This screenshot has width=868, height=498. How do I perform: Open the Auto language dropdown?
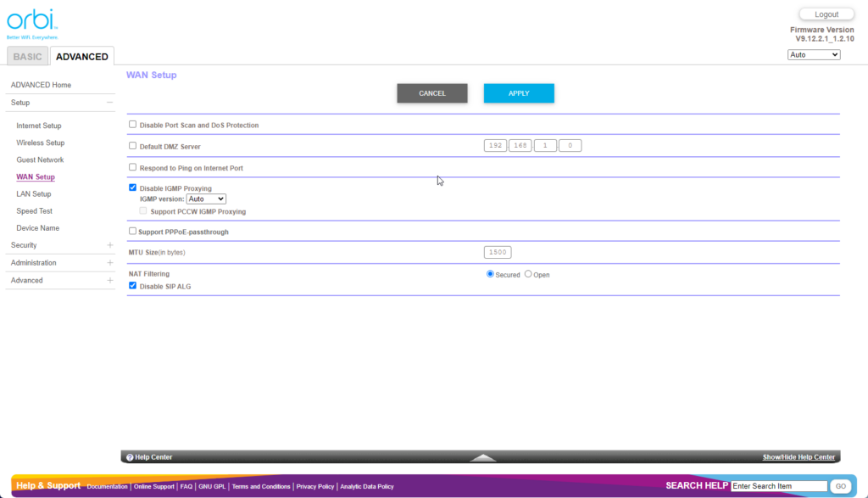[x=813, y=54]
